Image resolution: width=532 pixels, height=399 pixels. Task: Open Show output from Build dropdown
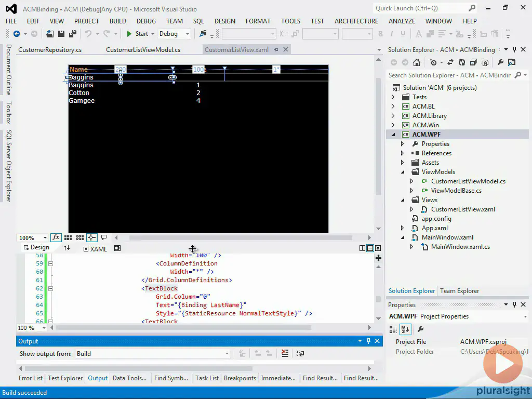[227, 353]
